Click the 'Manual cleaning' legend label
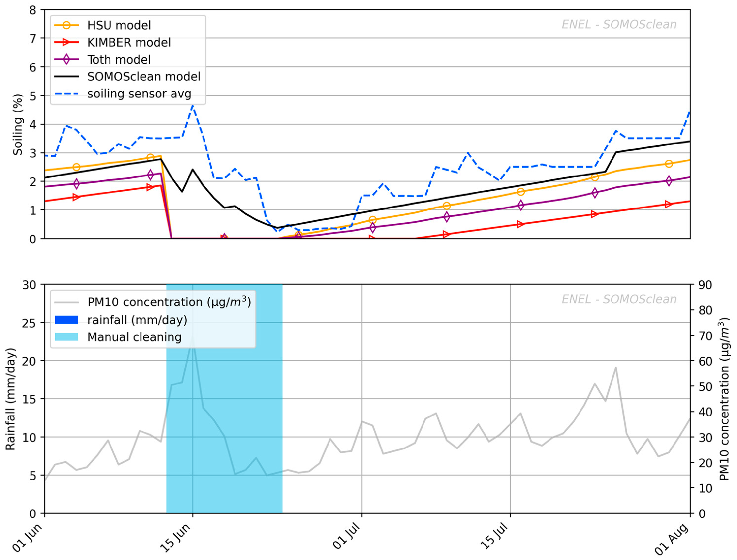Screen dimensions: 737x560 point(134,337)
